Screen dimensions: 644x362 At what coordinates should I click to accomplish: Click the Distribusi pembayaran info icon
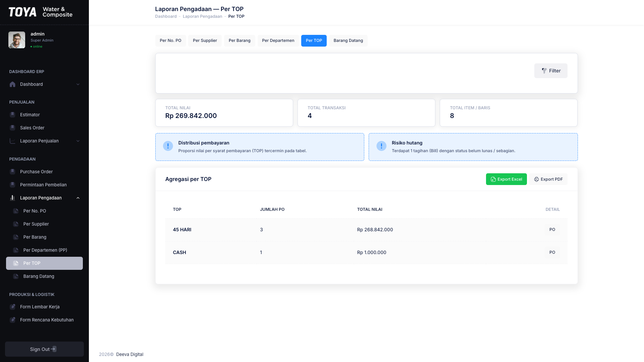pyautogui.click(x=168, y=146)
